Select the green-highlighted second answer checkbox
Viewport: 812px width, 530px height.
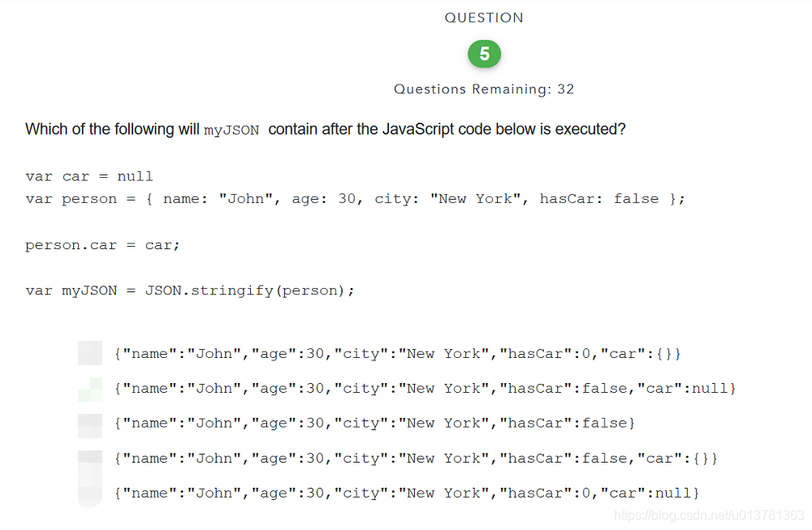(89, 388)
